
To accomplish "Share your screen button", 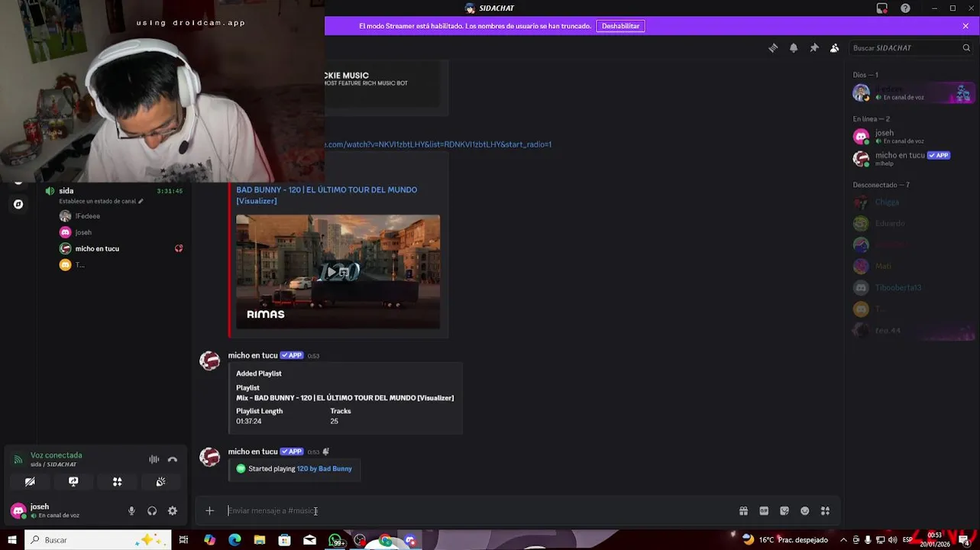I will point(73,482).
